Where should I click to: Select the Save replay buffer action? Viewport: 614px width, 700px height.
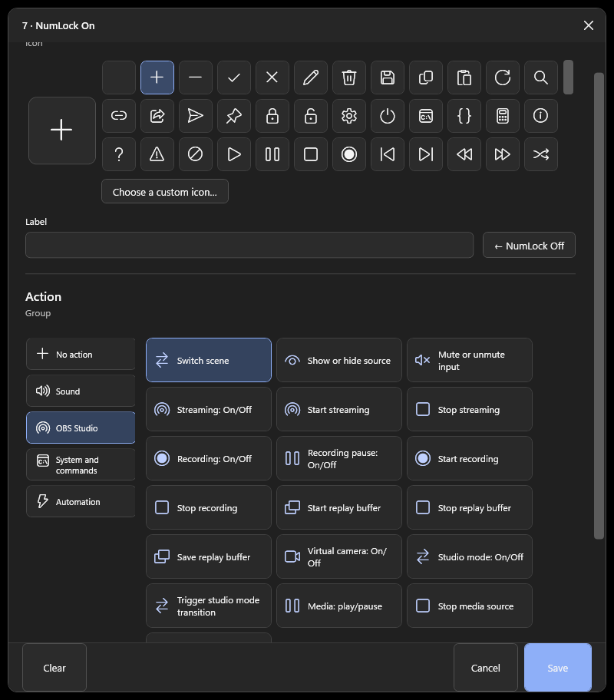tap(209, 556)
